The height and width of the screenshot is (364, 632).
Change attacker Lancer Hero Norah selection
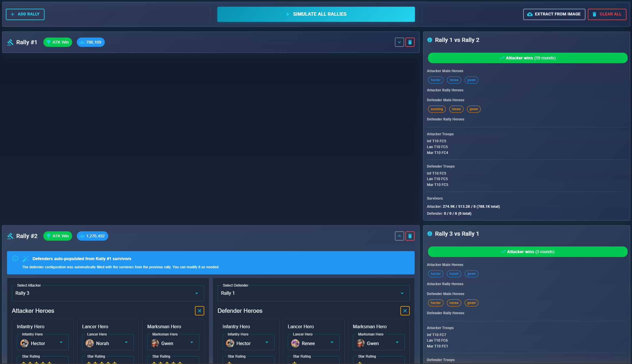click(108, 343)
